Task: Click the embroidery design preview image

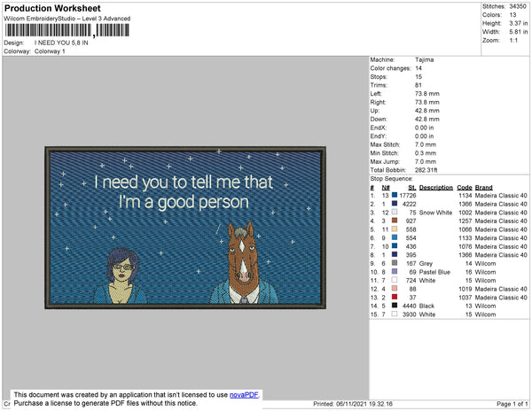Action: [185, 228]
